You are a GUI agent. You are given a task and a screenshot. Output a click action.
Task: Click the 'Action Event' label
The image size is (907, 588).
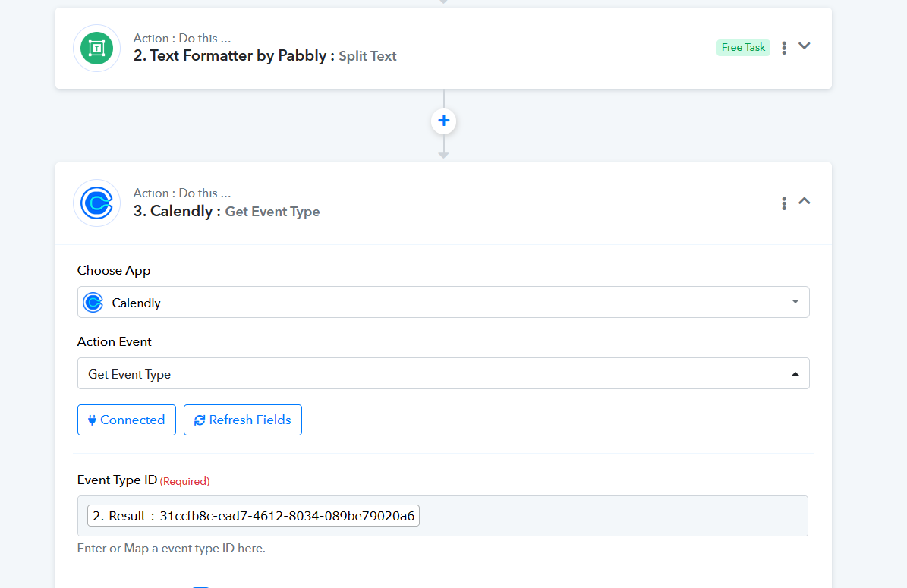[115, 341]
